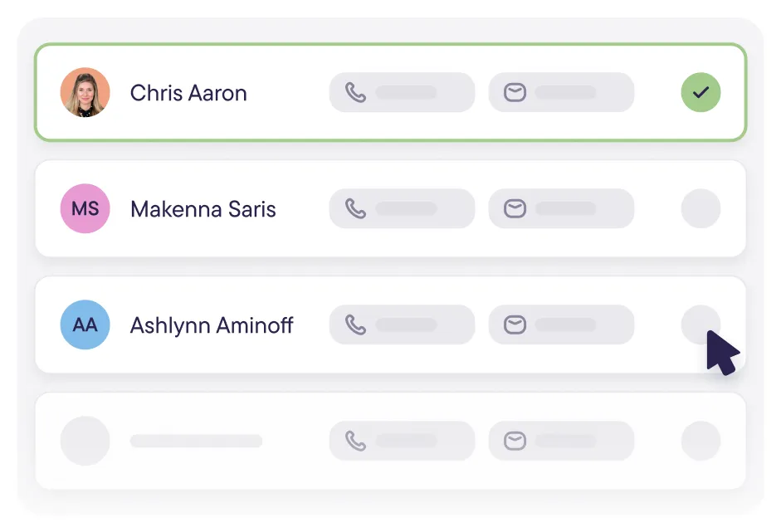Screen dimensions: 781x532
Task: Open the Ashlynn Aminoff contact name
Action: click(x=211, y=325)
